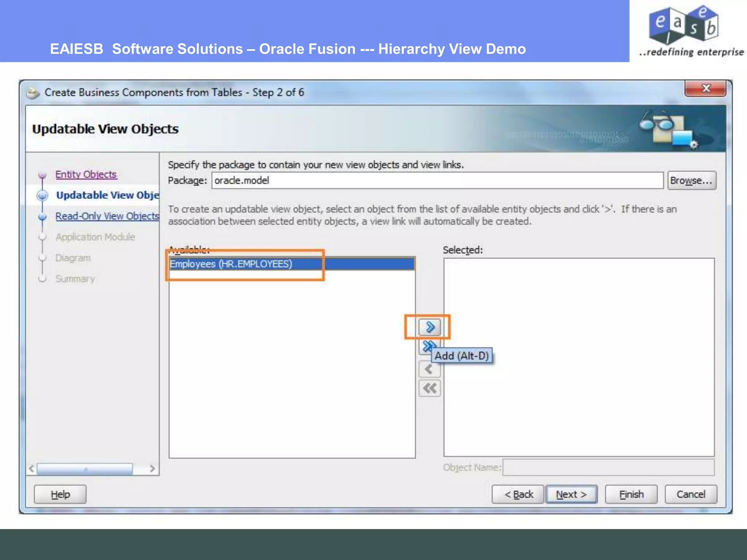Go to Read-Only View Objects step
This screenshot has height=560, width=747.
pyautogui.click(x=107, y=216)
